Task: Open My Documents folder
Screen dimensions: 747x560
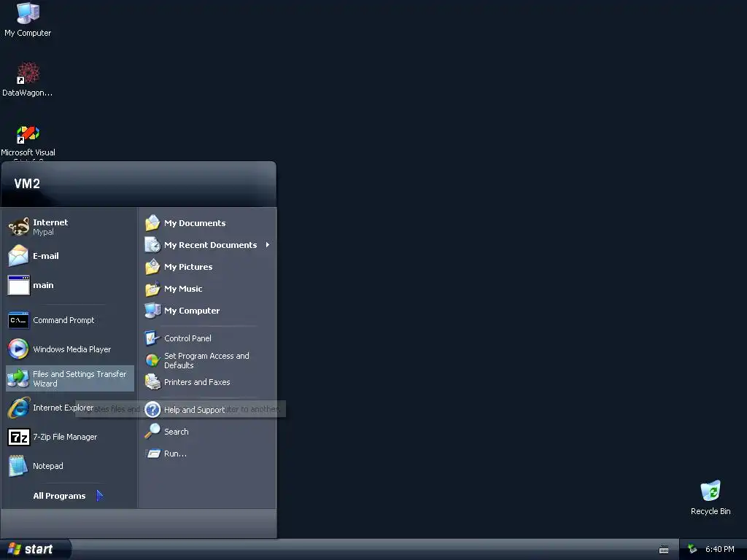Action: pyautogui.click(x=208, y=223)
